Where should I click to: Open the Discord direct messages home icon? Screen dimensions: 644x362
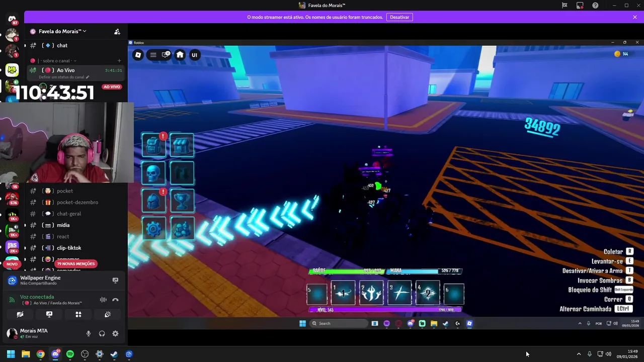pyautogui.click(x=12, y=19)
